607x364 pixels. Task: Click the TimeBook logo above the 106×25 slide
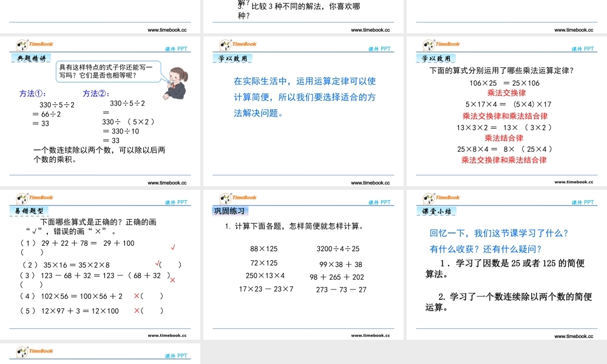[x=441, y=45]
